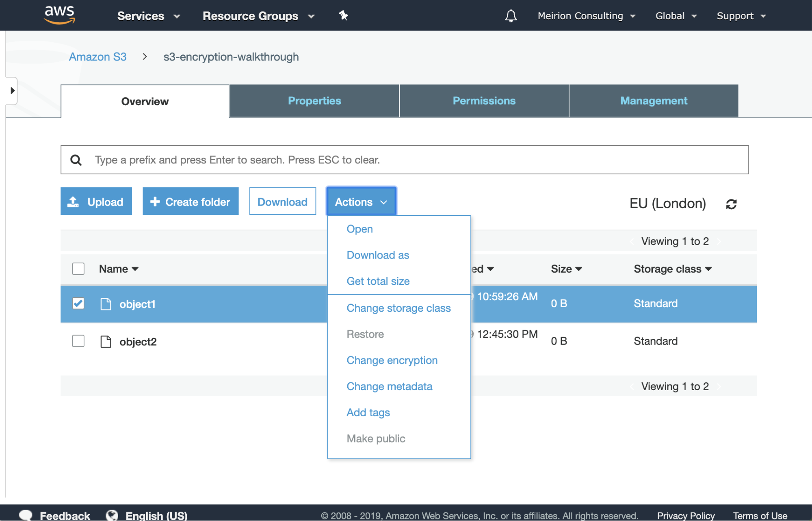812x521 pixels.
Task: Toggle the select-all checkbox beside Name
Action: click(78, 269)
